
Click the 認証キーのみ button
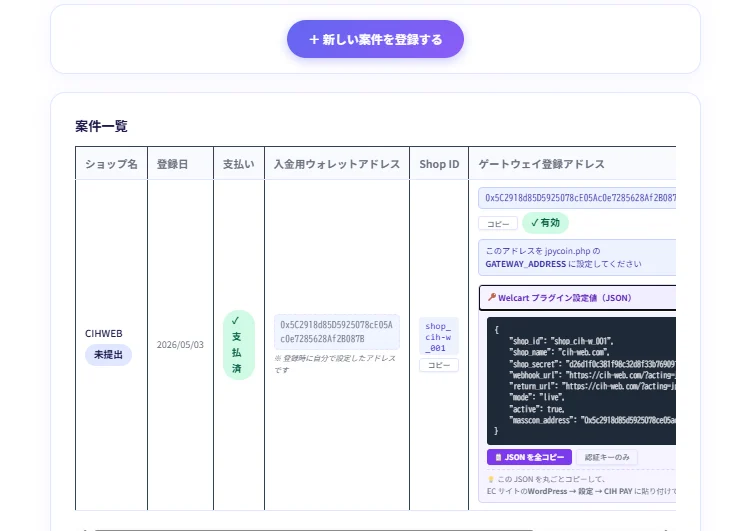(x=607, y=457)
